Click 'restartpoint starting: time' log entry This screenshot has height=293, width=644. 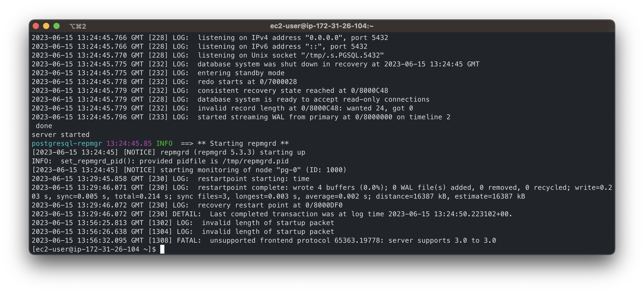pyautogui.click(x=171, y=179)
